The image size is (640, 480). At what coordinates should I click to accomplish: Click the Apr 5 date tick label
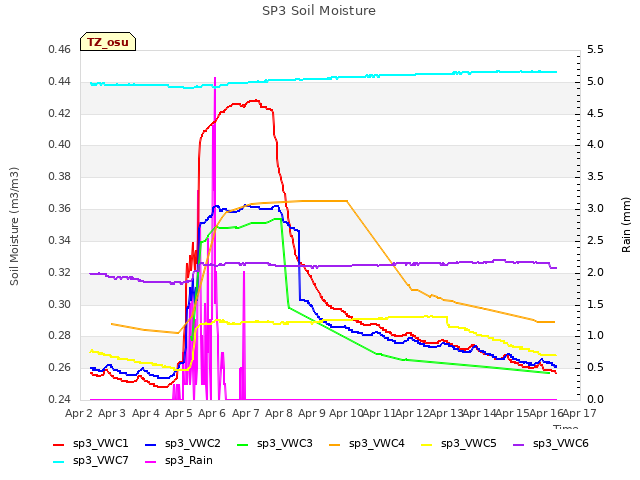click(x=178, y=413)
